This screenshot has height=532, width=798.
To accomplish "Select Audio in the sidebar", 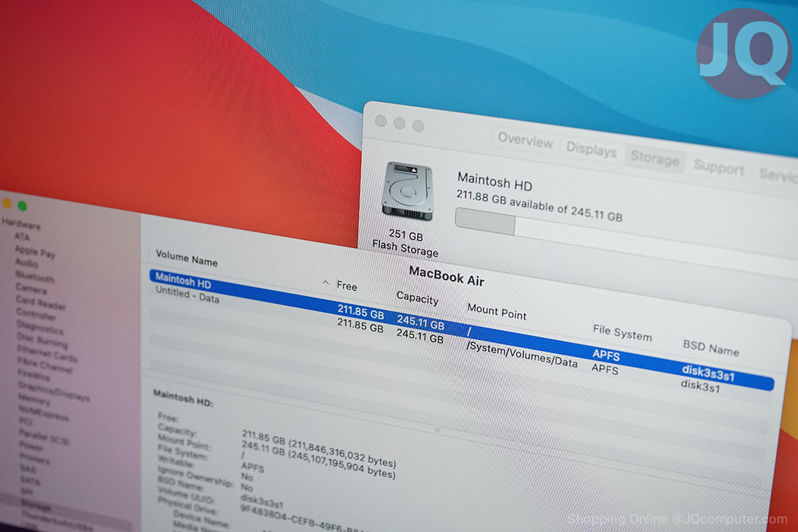I will (x=27, y=263).
